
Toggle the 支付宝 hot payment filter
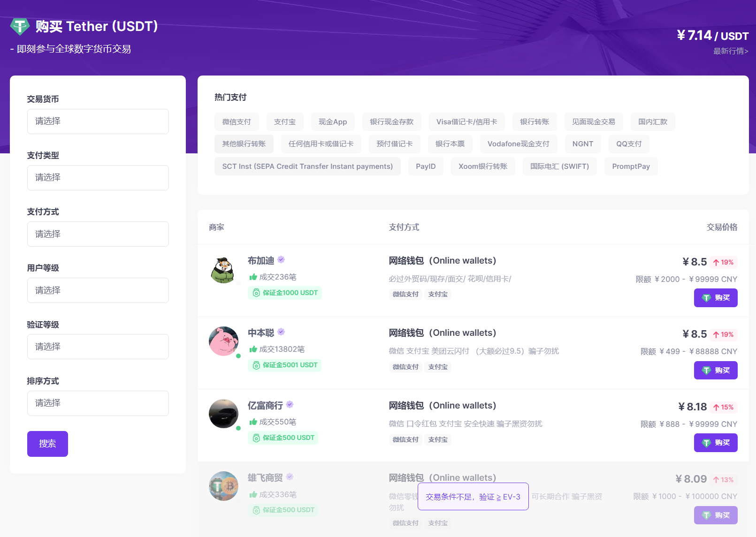(x=285, y=121)
